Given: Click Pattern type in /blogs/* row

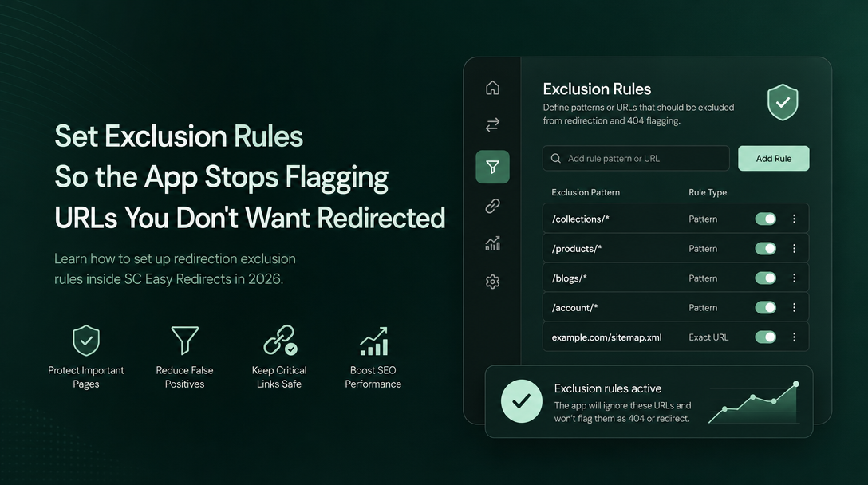Looking at the screenshot, I should click(703, 278).
